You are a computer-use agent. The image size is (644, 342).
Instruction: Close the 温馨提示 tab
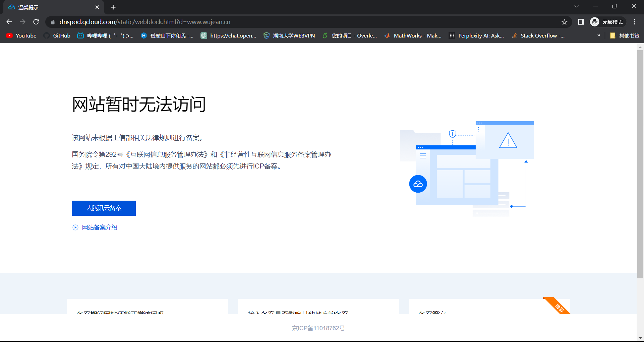[97, 7]
